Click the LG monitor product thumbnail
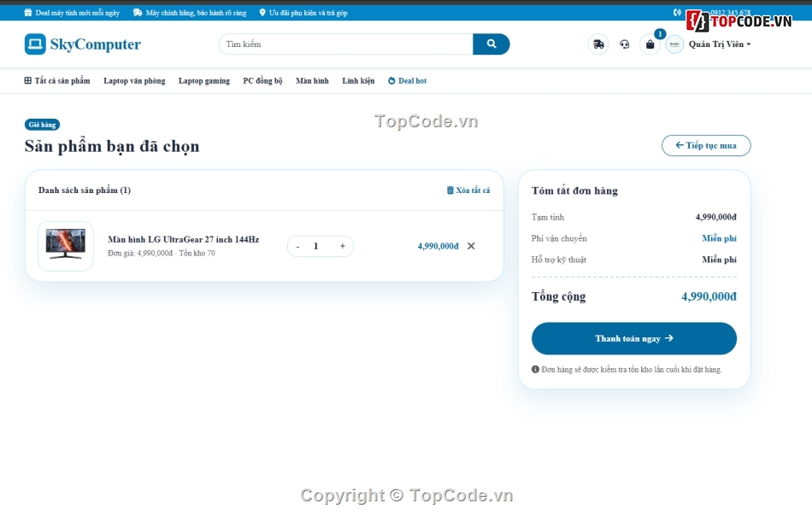 [x=66, y=246]
